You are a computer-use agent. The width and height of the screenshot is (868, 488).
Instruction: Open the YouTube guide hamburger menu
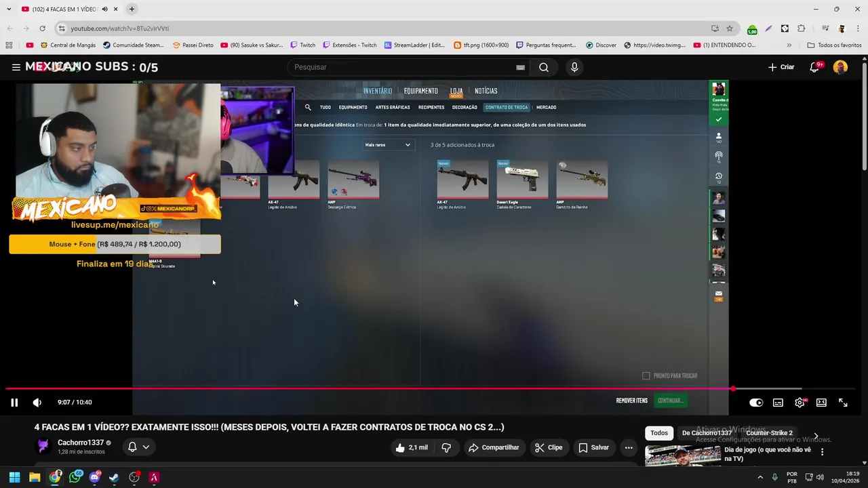[x=16, y=67]
